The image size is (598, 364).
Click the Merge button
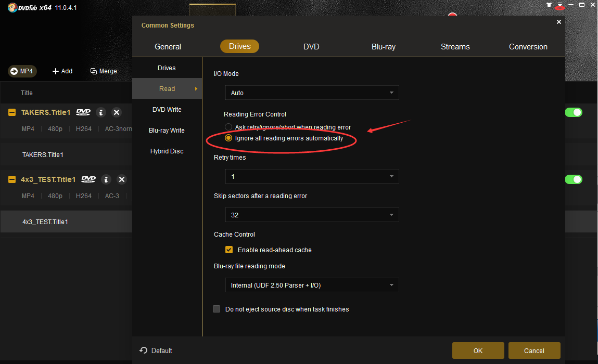(104, 71)
